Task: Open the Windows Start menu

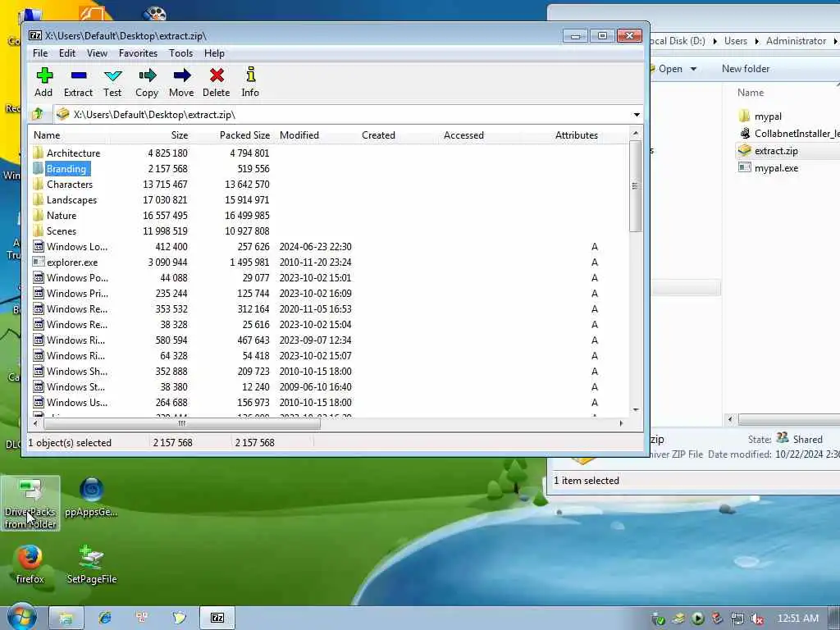Action: [x=21, y=618]
